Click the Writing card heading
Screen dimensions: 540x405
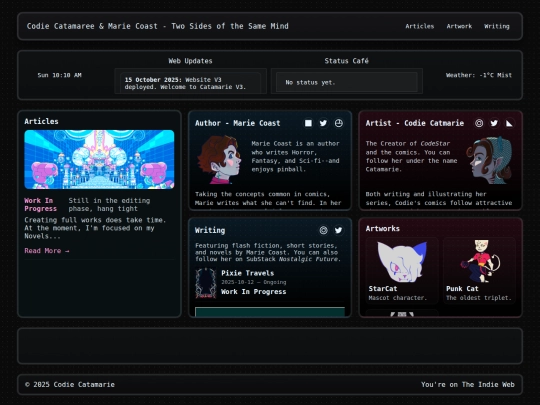tap(210, 230)
